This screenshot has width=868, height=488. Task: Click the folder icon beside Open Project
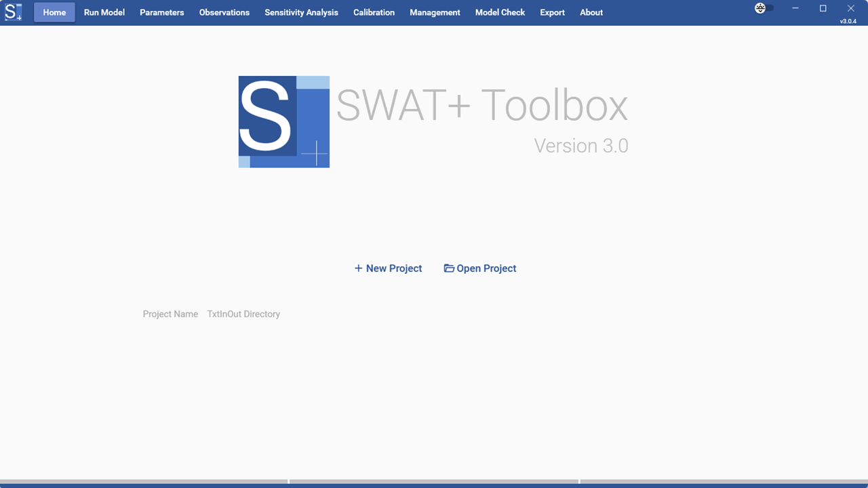[449, 268]
